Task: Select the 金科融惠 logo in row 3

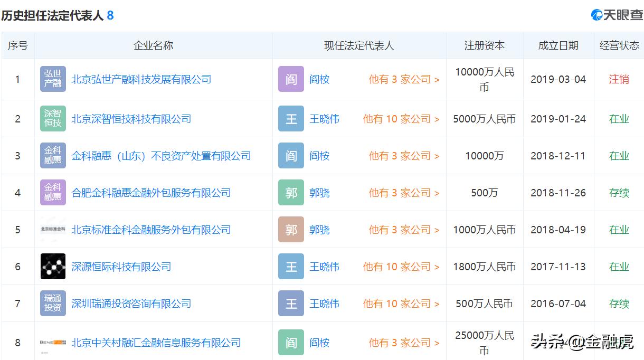Action: (52, 155)
